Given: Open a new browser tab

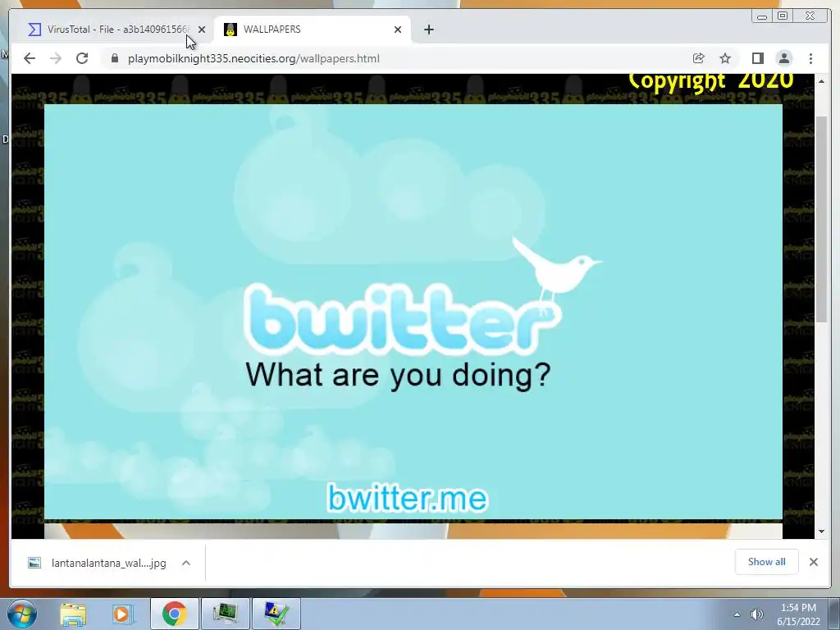Looking at the screenshot, I should (428, 30).
